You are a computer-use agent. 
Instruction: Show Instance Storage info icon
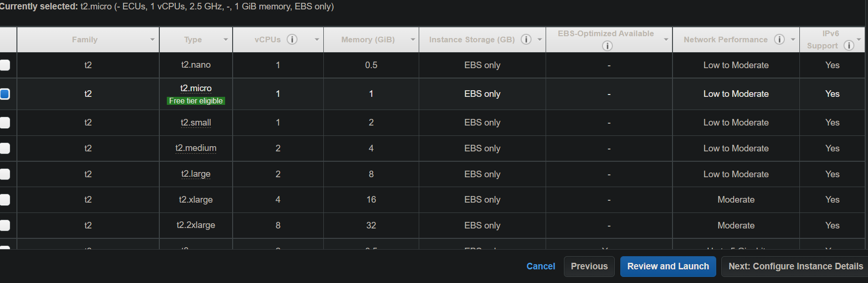[x=526, y=39]
